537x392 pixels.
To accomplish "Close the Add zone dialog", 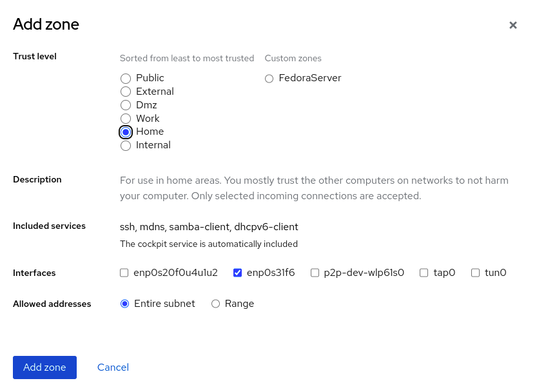I will coord(513,25).
